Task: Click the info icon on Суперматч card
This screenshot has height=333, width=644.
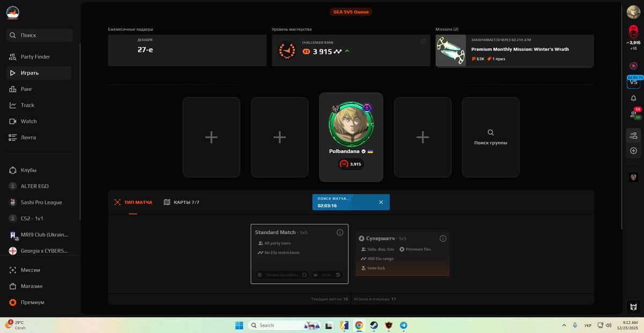Action: [x=443, y=238]
